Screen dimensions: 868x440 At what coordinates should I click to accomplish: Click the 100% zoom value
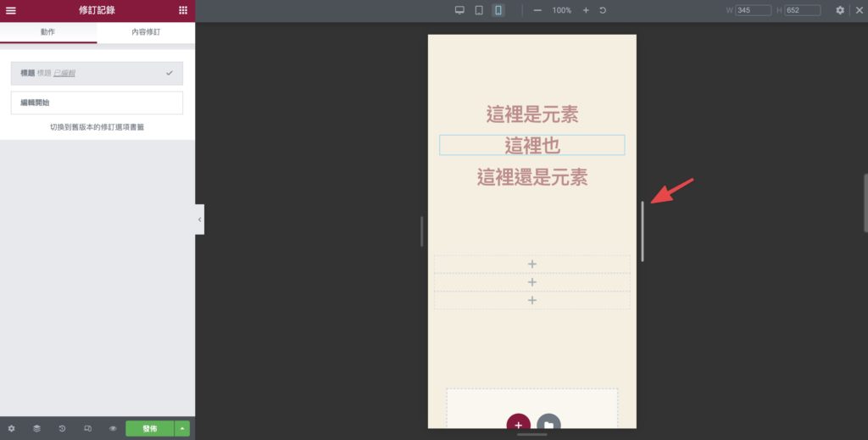(x=561, y=10)
